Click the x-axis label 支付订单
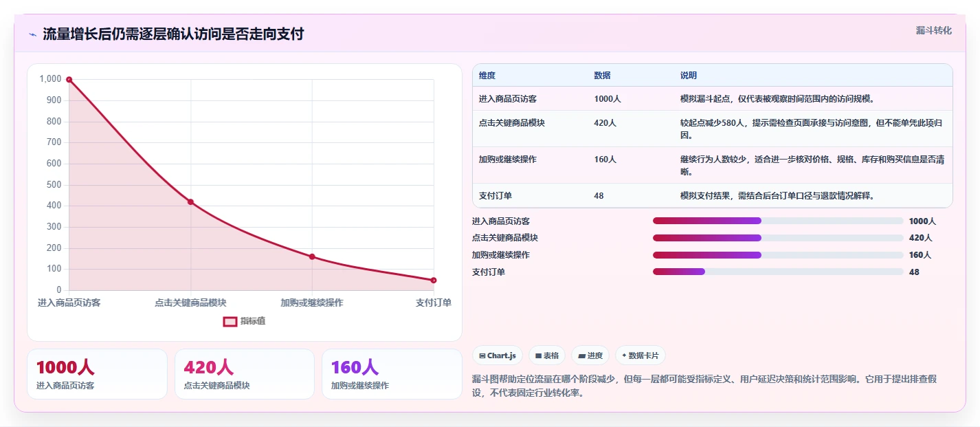The width and height of the screenshot is (980, 427). coord(434,303)
